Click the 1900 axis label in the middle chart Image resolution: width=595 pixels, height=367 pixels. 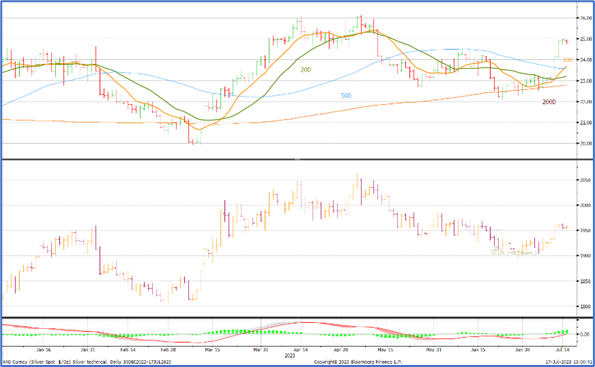[x=586, y=256]
